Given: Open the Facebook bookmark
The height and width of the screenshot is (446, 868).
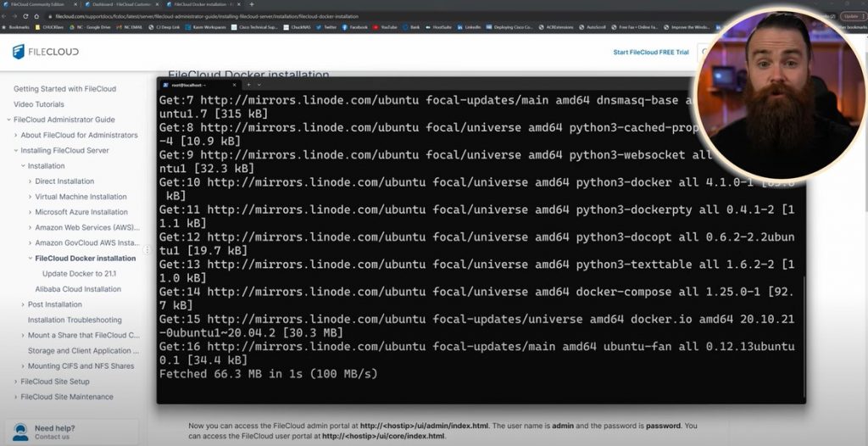Looking at the screenshot, I should coord(354,27).
